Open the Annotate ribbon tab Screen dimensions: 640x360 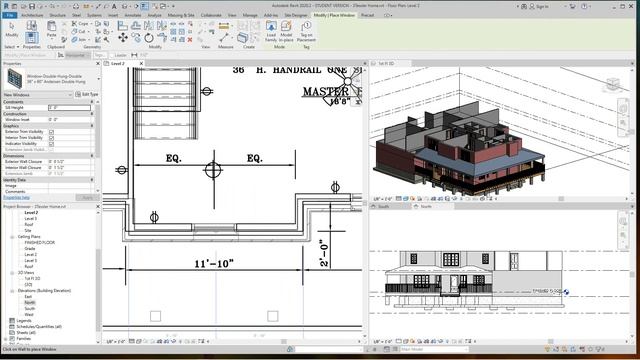pos(133,15)
